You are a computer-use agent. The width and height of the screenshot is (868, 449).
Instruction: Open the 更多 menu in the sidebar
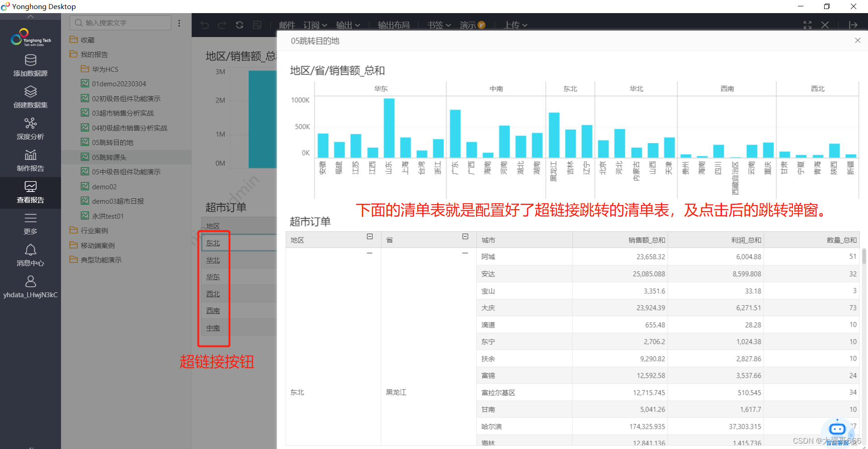[x=30, y=224]
